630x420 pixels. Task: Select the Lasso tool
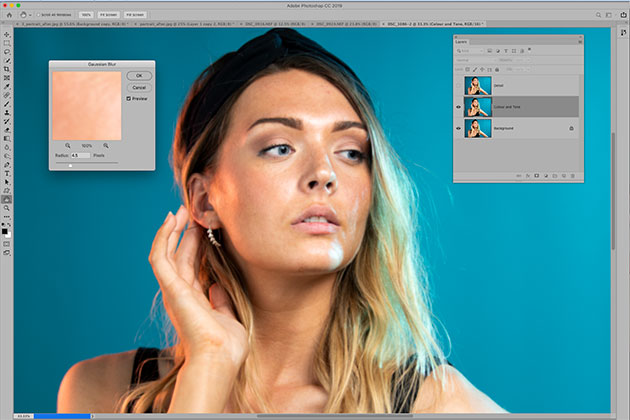click(6, 52)
